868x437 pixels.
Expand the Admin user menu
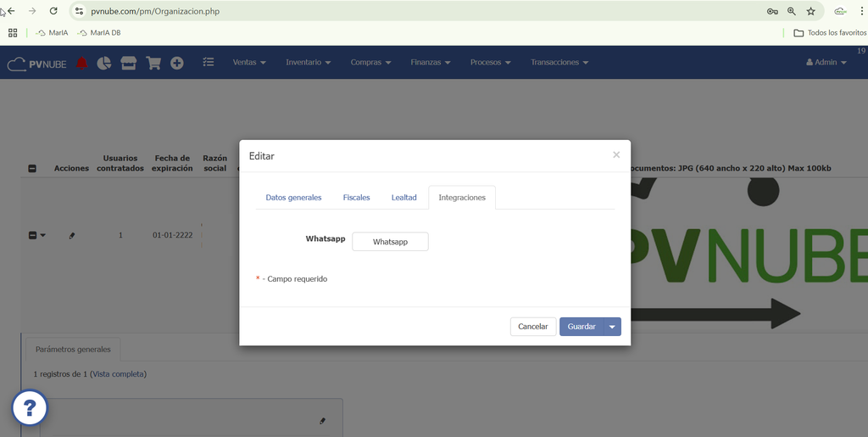[826, 62]
